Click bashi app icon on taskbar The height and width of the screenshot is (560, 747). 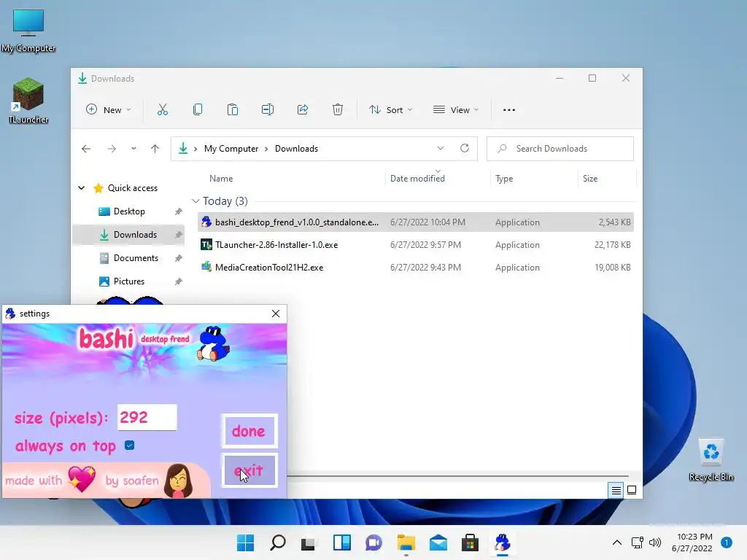point(502,542)
